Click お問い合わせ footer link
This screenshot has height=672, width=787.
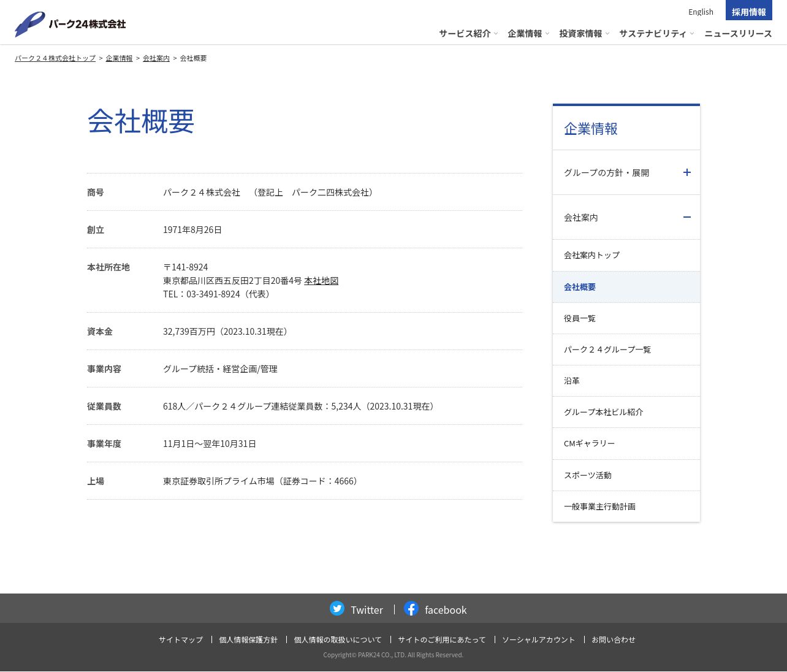coord(613,640)
